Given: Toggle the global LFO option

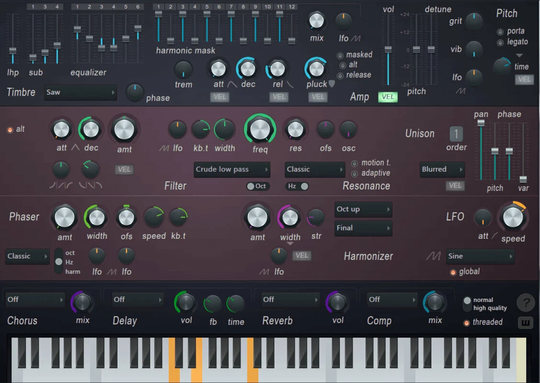Looking at the screenshot, I should [x=453, y=272].
